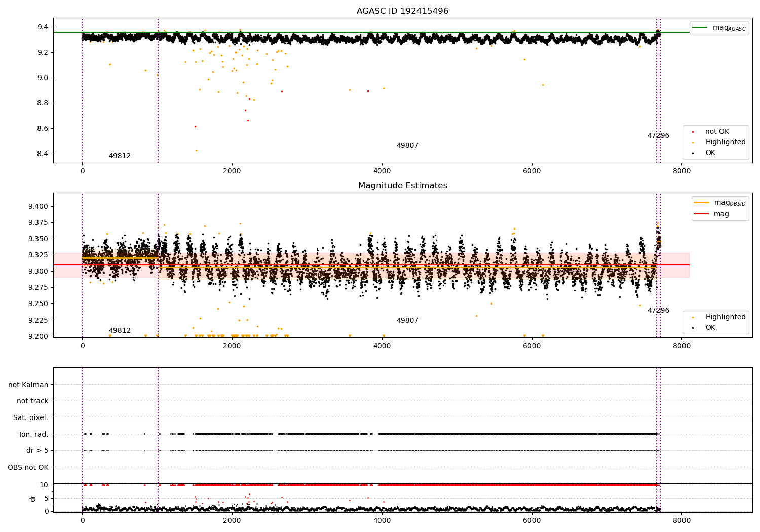
Task: Click the '49807' label in middle plot
Action: point(407,321)
